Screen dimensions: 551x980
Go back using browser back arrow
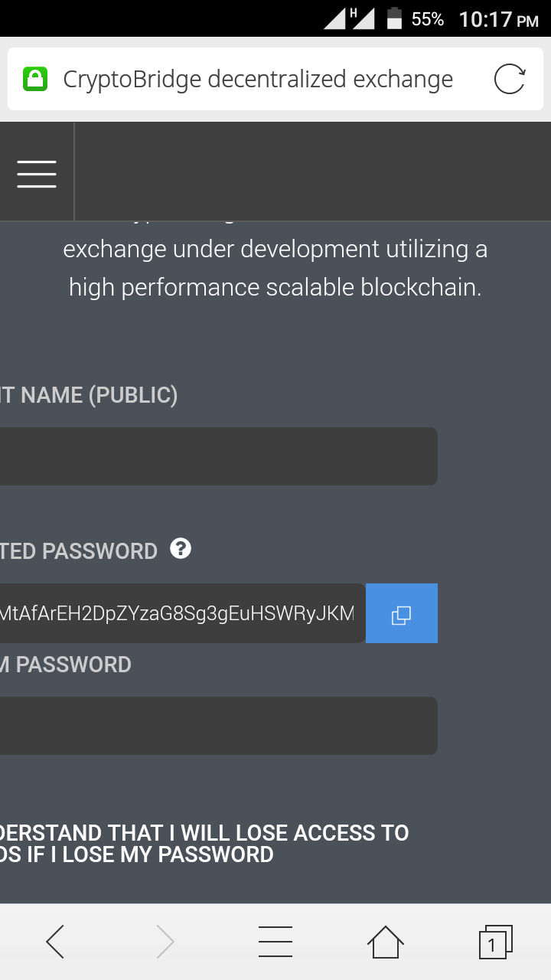click(55, 942)
